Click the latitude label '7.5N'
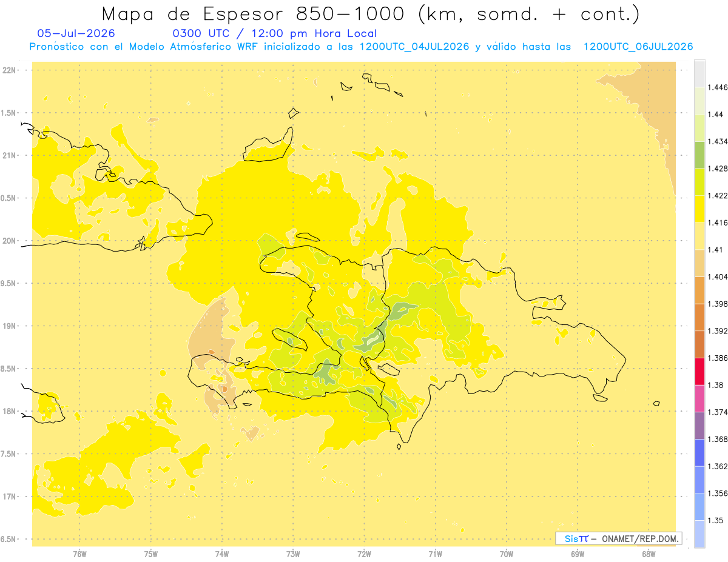The image size is (728, 562). point(9,454)
